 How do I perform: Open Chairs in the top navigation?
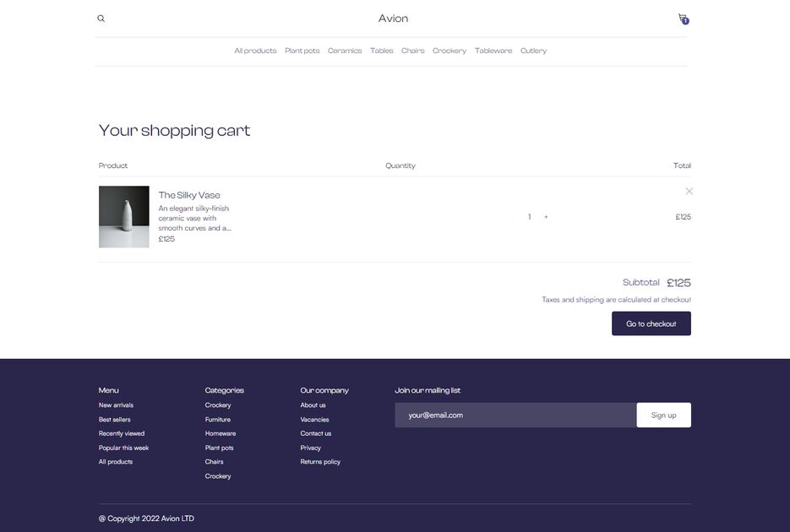tap(412, 51)
